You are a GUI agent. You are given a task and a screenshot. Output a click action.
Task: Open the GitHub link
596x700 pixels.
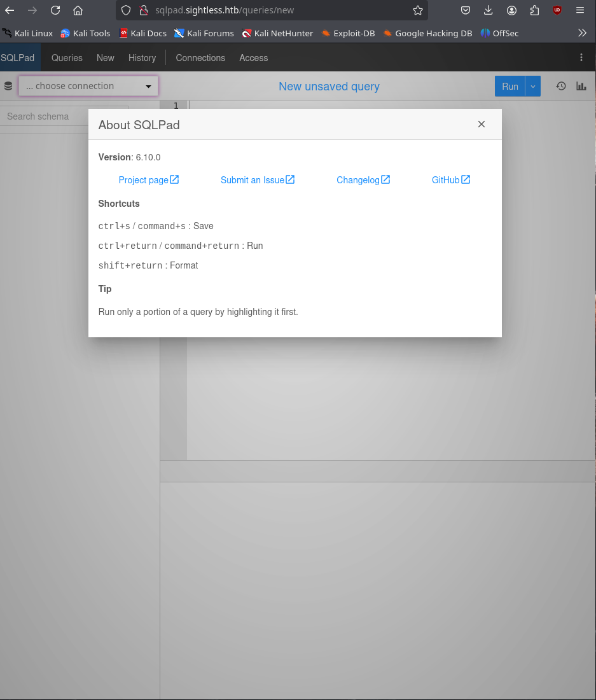click(450, 180)
